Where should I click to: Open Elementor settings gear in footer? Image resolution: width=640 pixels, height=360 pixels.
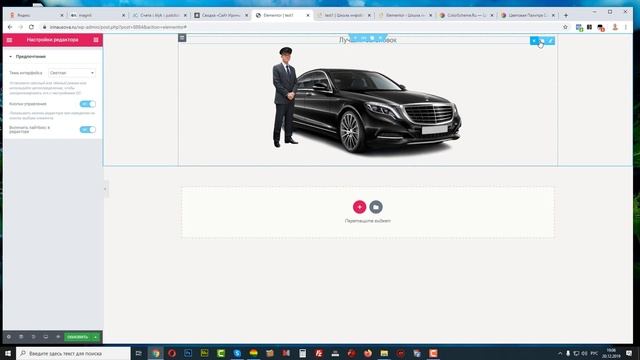[x=9, y=337]
